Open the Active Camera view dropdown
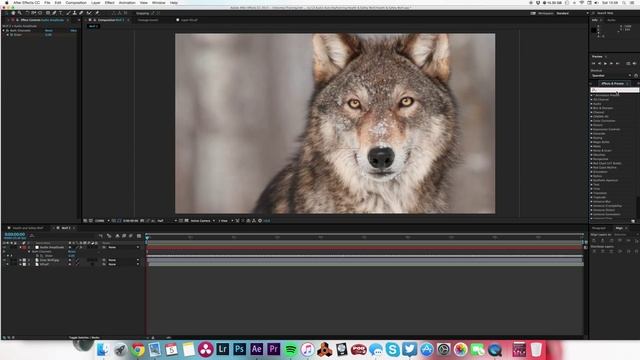 (x=202, y=221)
